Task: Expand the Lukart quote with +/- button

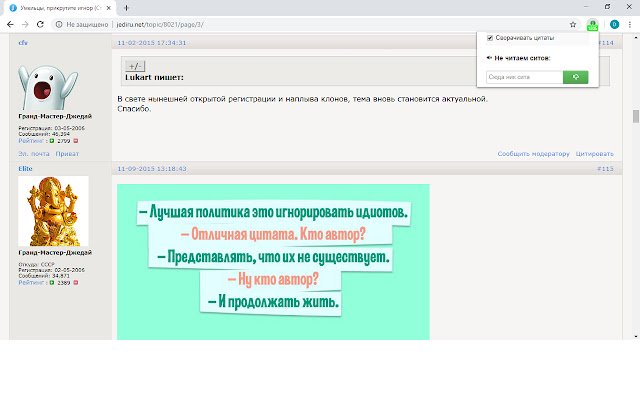Action: click(135, 66)
